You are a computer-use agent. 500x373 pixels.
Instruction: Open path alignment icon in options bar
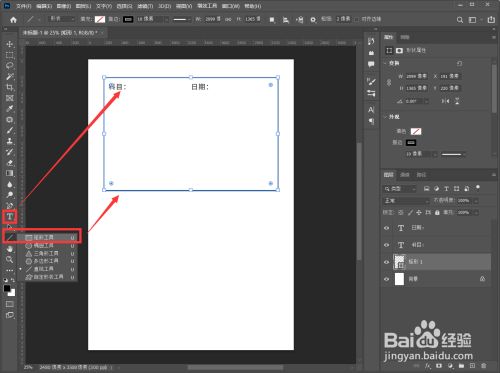[286, 20]
